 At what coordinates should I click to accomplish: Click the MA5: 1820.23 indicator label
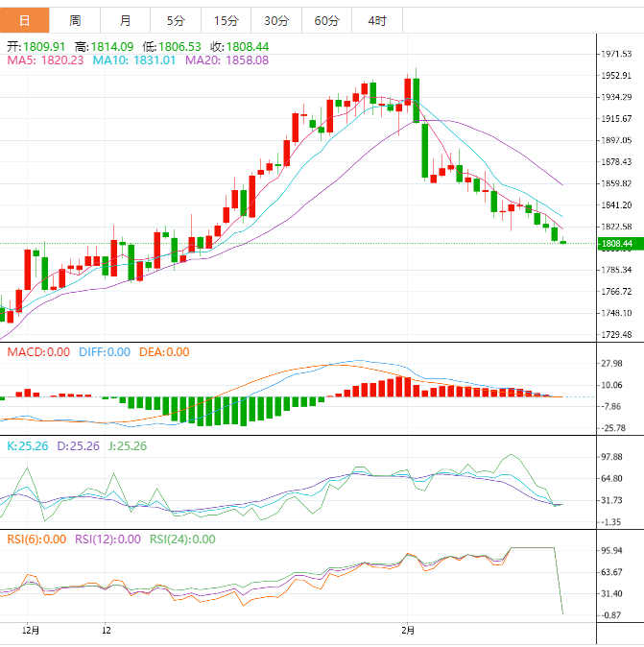[x=45, y=60]
